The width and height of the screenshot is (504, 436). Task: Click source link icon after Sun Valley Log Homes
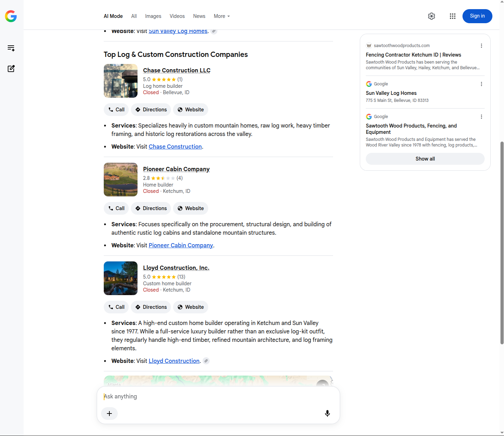coord(214,31)
